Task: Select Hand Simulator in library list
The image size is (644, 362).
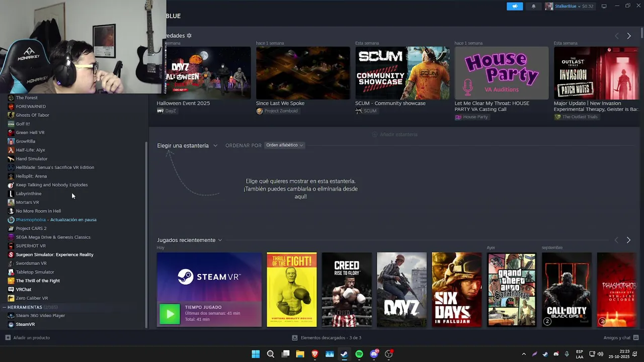Action: click(32, 159)
